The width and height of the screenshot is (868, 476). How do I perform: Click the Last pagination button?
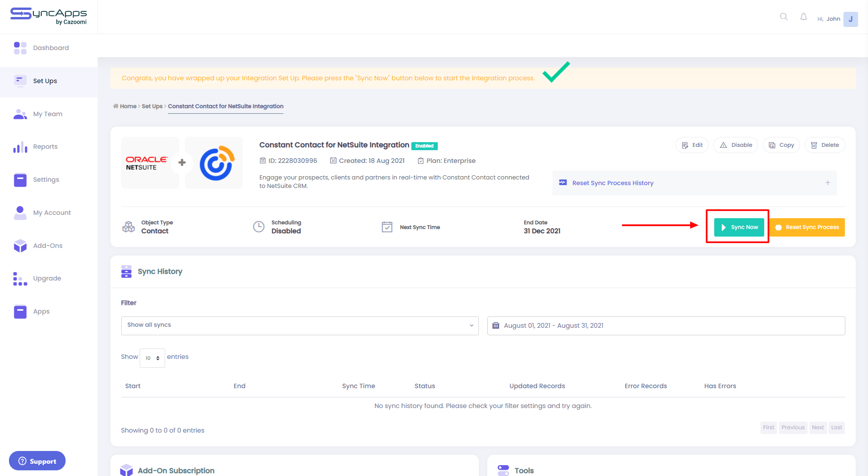click(836, 427)
